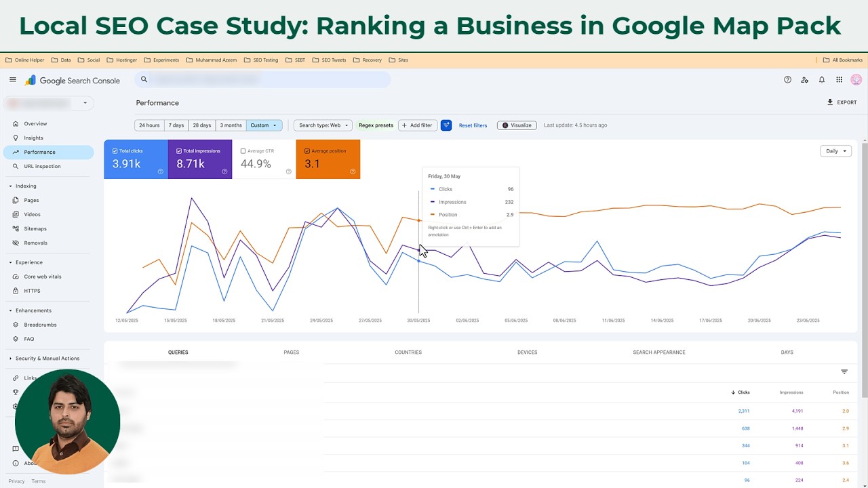Click the search magnifier icon

coord(144,79)
